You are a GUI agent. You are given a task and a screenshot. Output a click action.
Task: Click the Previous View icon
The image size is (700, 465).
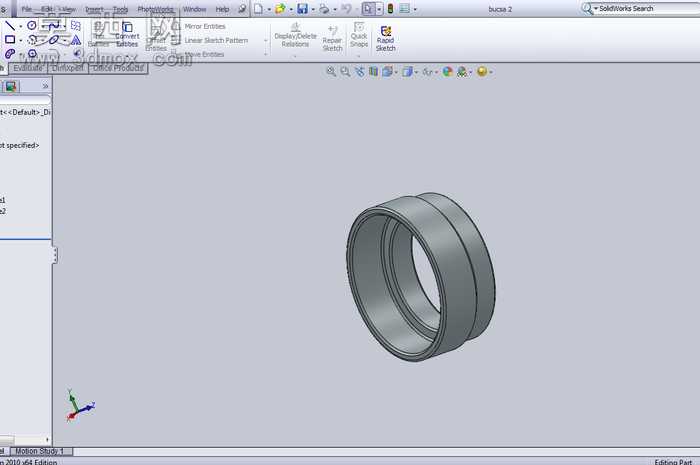click(x=359, y=71)
